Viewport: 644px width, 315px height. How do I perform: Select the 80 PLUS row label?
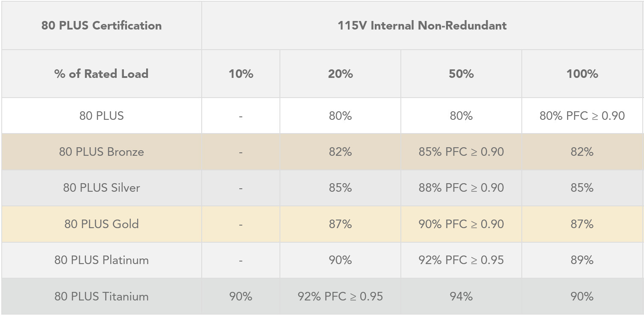[x=102, y=116]
